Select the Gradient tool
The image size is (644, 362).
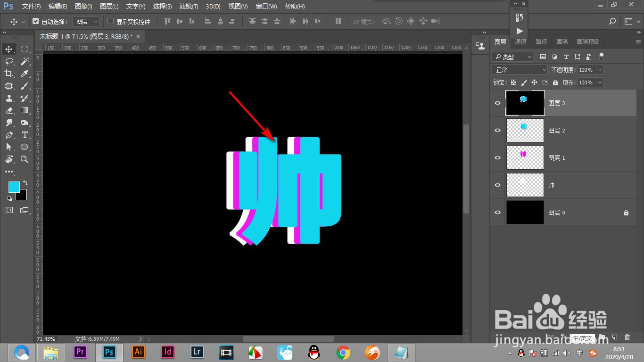25,110
